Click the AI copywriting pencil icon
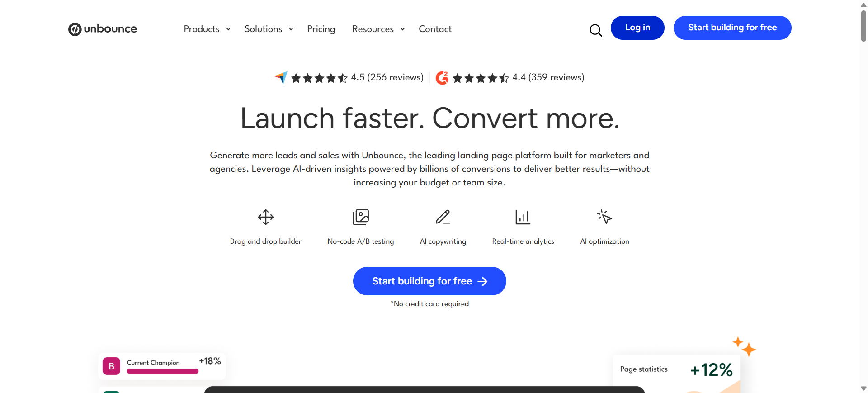The width and height of the screenshot is (868, 393). tap(443, 217)
